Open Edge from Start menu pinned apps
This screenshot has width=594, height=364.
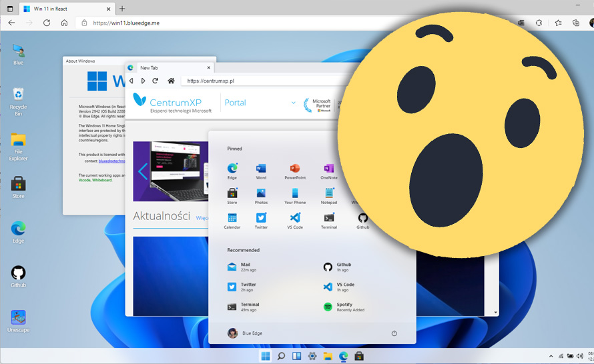(x=232, y=171)
